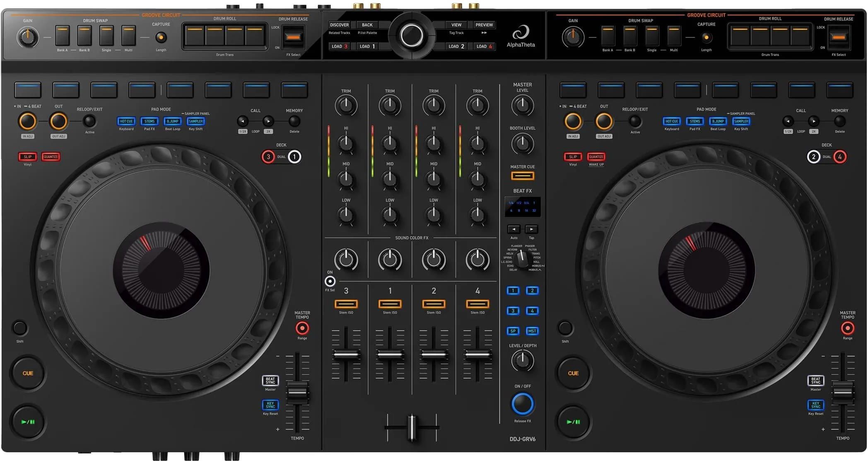This screenshot has height=461, width=868.
Task: Click the left deck play/pause button
Action: (28, 422)
